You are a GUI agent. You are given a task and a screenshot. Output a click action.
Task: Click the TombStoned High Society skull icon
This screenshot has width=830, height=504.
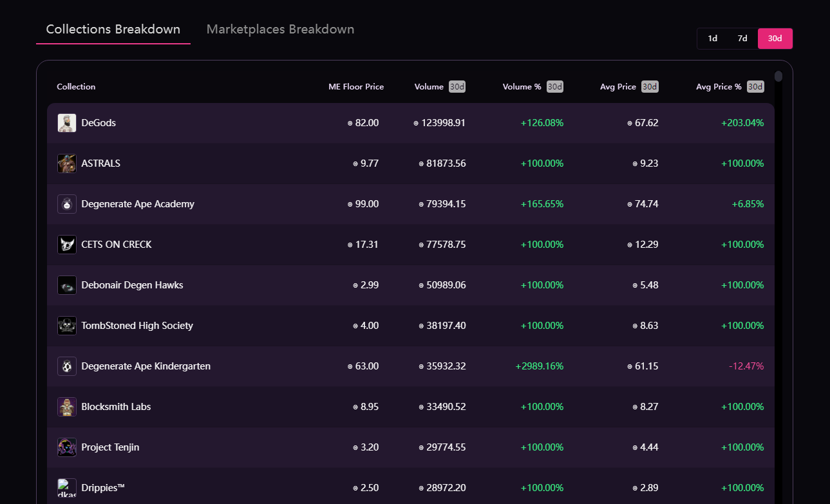click(67, 326)
